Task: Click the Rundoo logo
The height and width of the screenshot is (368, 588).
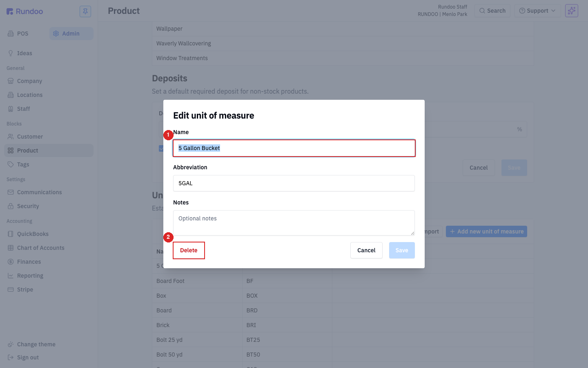Action: coord(25,11)
